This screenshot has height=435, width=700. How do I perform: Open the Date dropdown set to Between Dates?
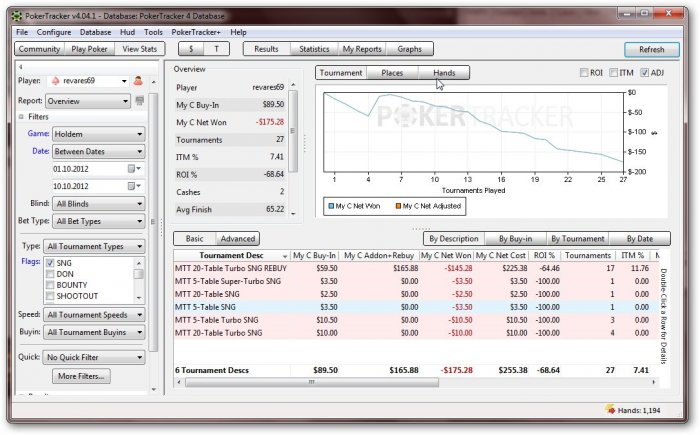click(x=99, y=151)
